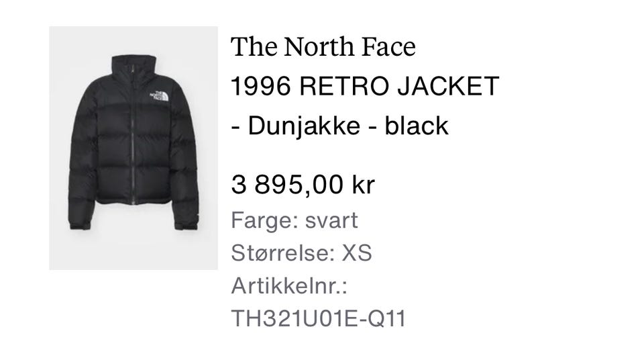Click the jacket's left sleeve cuff

[x=80, y=226]
